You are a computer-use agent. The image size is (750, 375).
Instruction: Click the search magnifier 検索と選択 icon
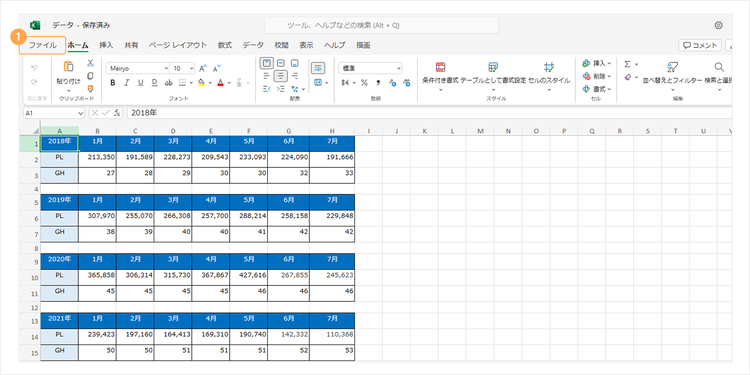click(719, 67)
